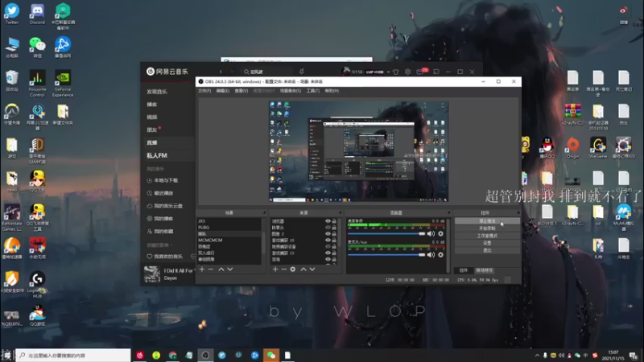Move the selected source up

[x=303, y=269]
